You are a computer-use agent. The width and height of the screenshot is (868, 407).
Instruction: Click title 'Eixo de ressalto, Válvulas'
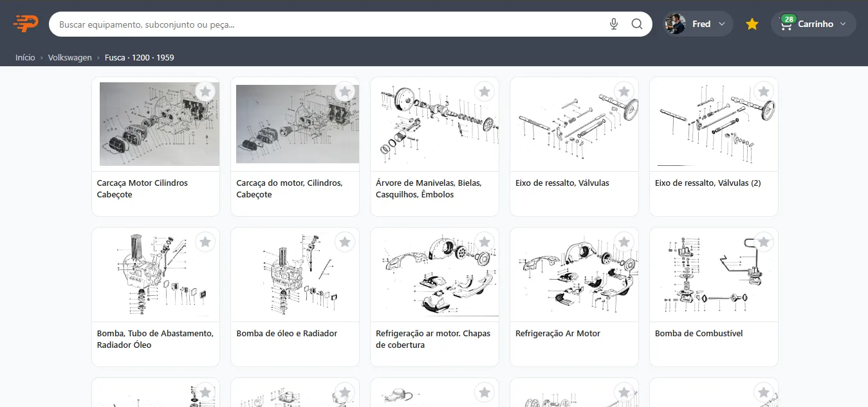pyautogui.click(x=562, y=183)
